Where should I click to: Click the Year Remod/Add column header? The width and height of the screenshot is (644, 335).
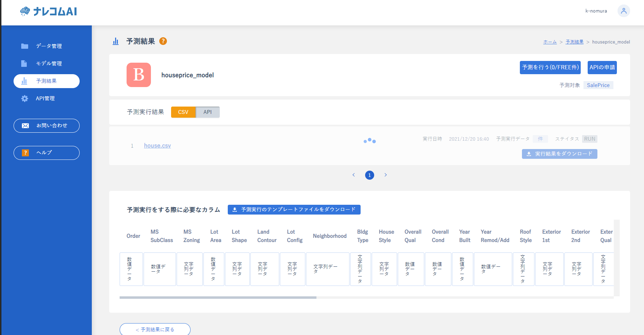click(x=495, y=236)
